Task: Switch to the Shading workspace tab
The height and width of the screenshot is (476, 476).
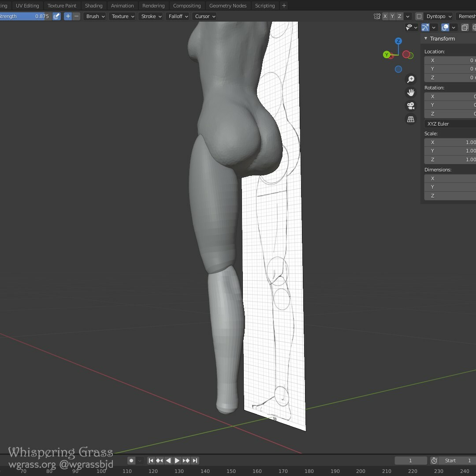Action: pyautogui.click(x=93, y=6)
